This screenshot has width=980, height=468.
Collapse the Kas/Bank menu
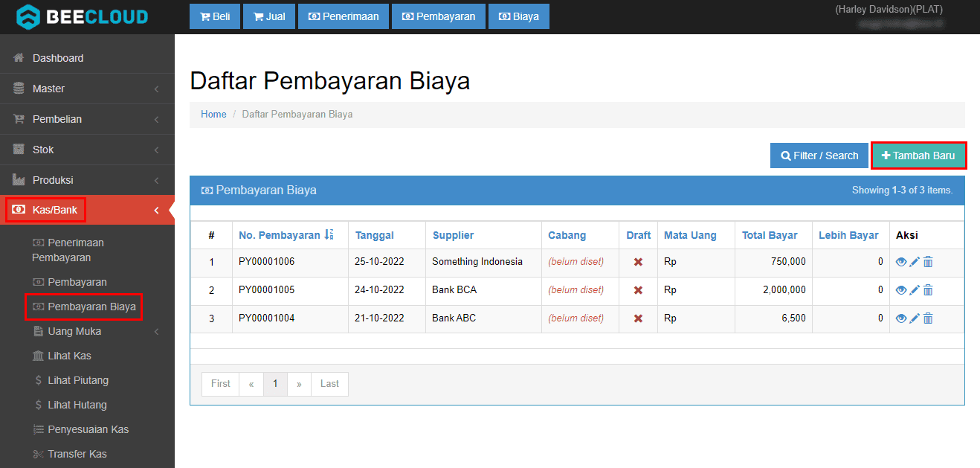(x=87, y=211)
